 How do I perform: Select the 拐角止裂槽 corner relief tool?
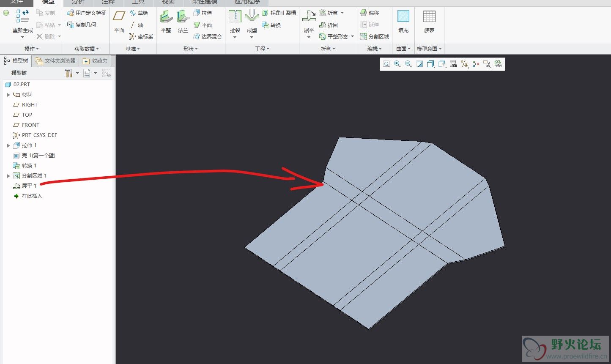coord(279,13)
